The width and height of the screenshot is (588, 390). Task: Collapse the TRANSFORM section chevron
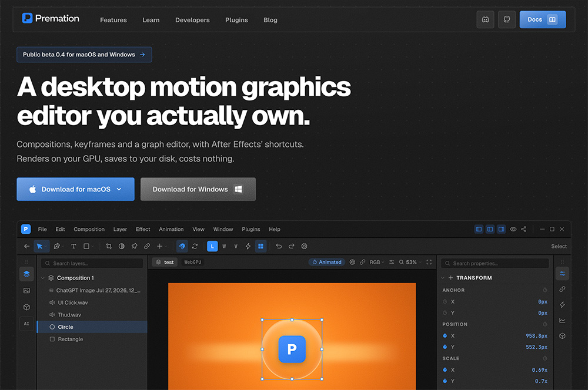(x=443, y=278)
